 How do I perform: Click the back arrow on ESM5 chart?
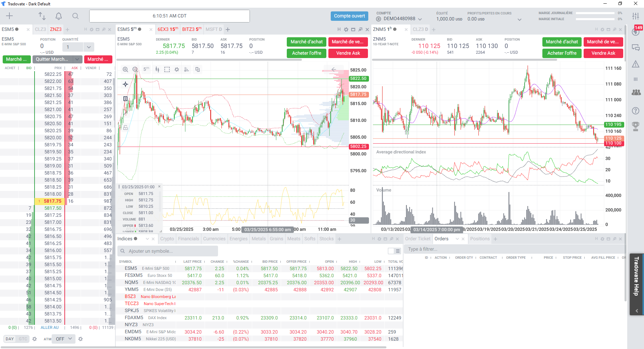pos(334,69)
